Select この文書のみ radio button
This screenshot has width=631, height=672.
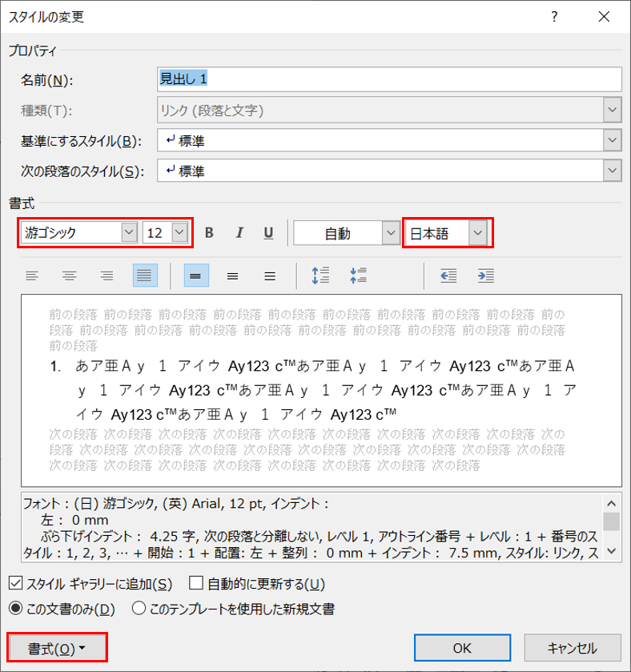pos(15,608)
